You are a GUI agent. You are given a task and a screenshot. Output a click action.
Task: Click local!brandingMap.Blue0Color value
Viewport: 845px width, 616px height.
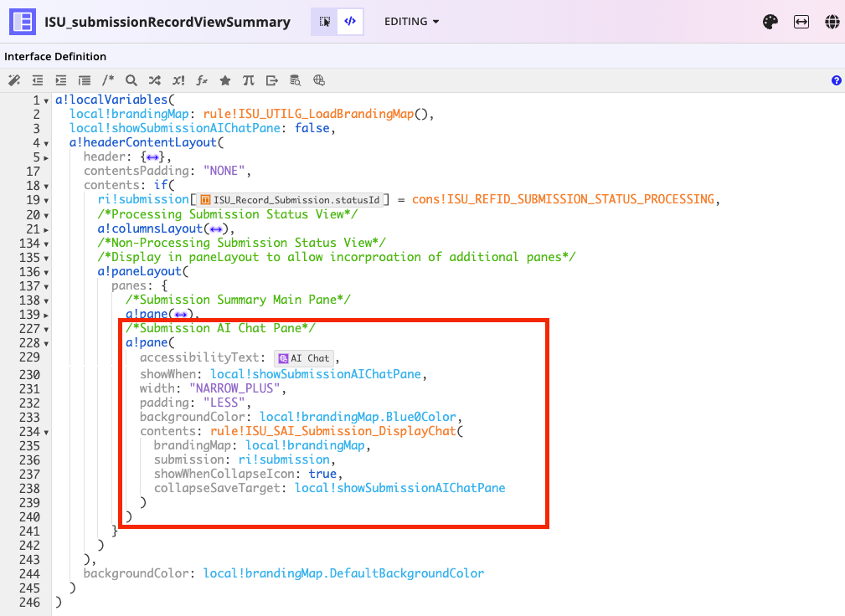(358, 417)
